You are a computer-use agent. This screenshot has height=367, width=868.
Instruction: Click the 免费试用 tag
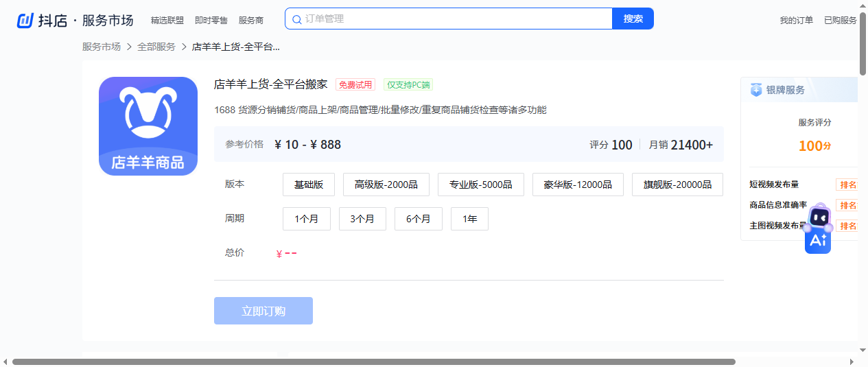click(x=355, y=85)
